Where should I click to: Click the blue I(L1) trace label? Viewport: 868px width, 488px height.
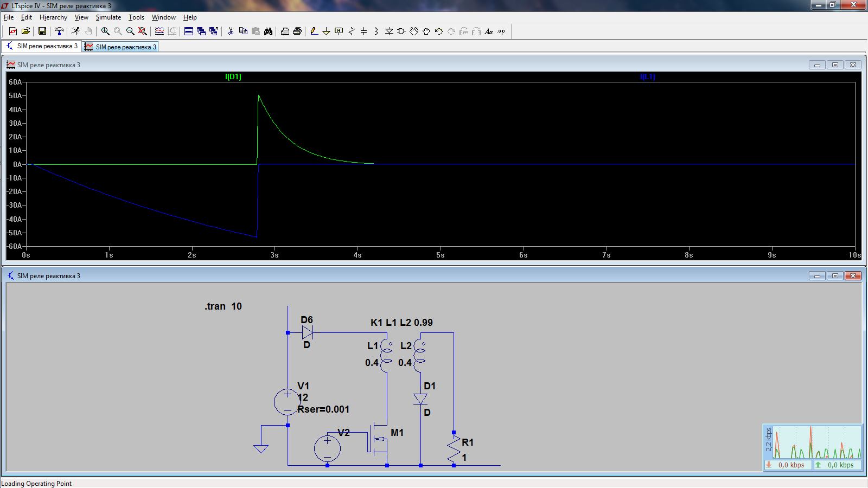pos(648,77)
